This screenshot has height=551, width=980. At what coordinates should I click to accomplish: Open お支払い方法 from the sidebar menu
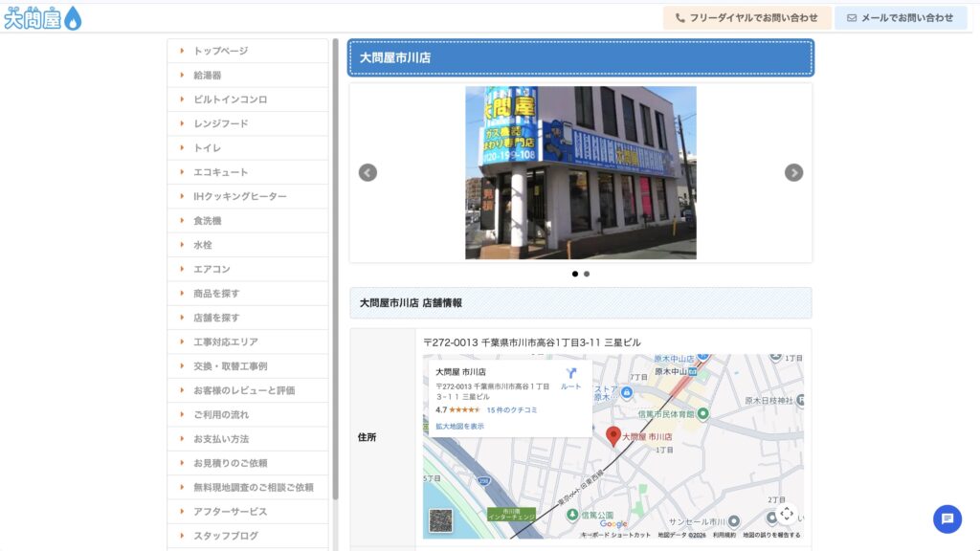pos(220,439)
